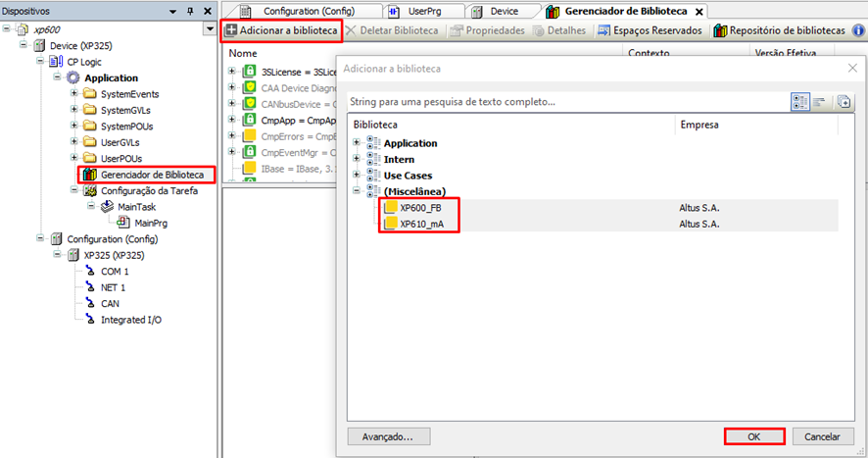Expand the Use Cases library category

click(x=357, y=176)
